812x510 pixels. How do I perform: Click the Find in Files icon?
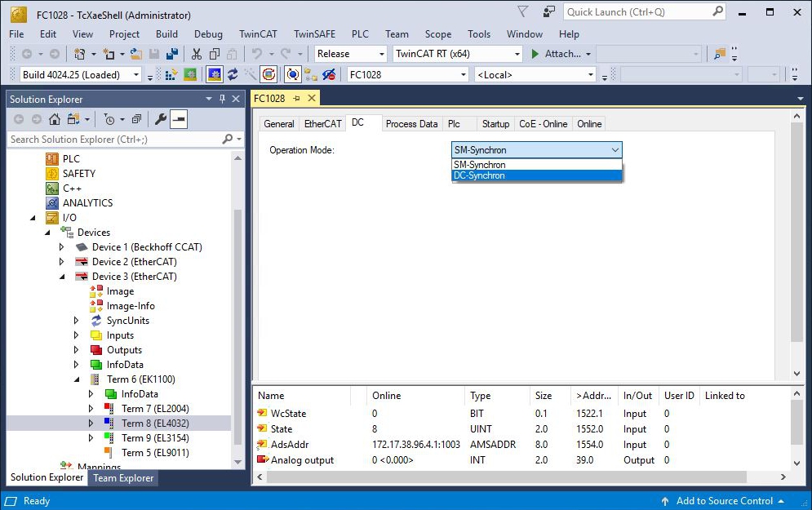[719, 54]
